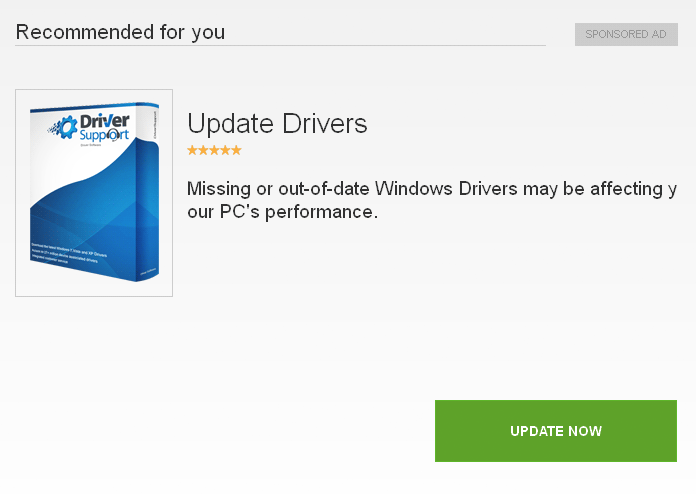This screenshot has width=696, height=494.
Task: Select the third rating star
Action: point(214,150)
